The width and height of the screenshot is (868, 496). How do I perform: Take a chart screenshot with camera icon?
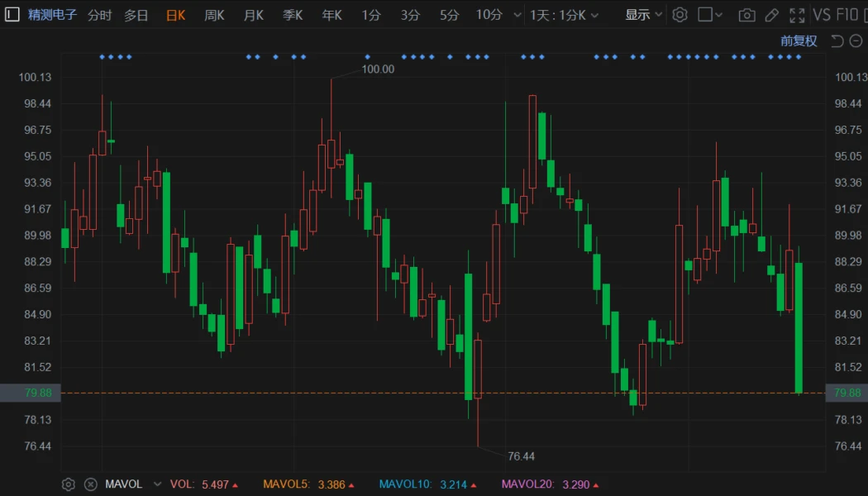pyautogui.click(x=746, y=15)
